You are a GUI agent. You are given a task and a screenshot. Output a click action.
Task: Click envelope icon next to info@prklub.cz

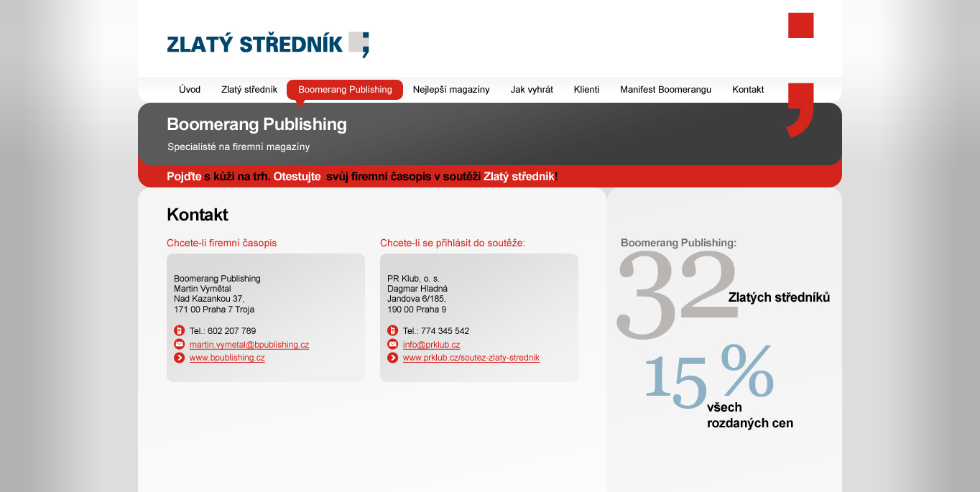coord(393,345)
